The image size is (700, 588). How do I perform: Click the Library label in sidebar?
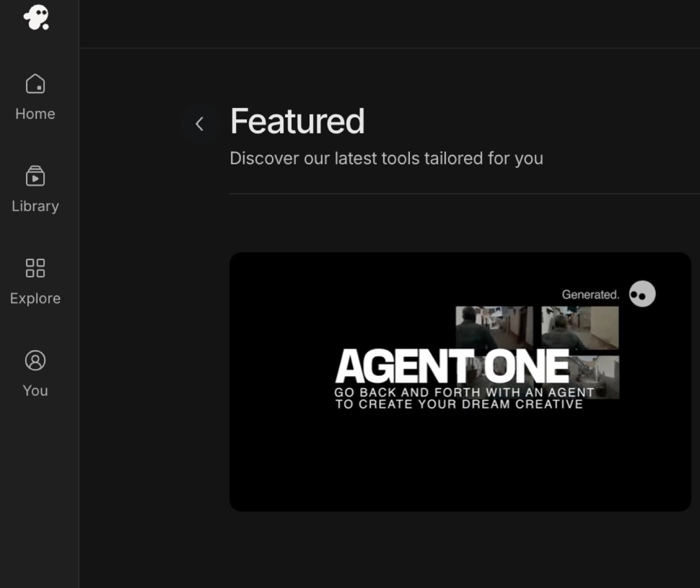click(x=35, y=206)
